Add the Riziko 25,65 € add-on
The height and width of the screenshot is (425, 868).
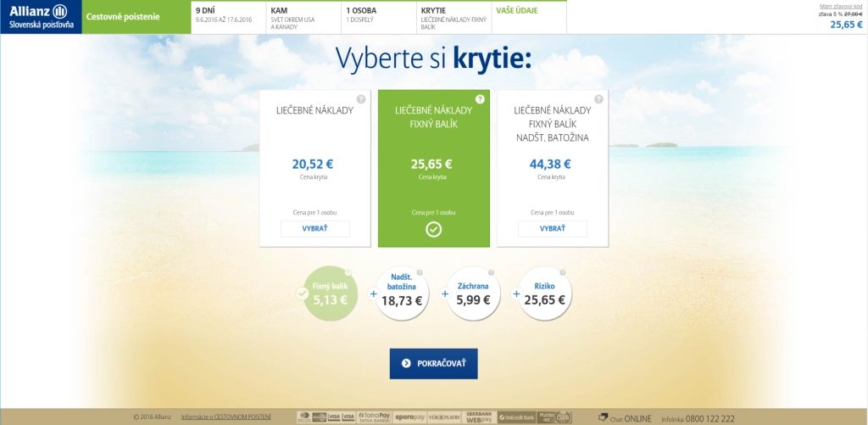pos(544,294)
